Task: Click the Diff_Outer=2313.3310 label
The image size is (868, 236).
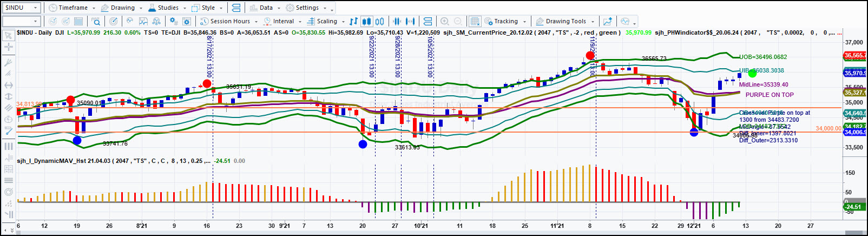Action: pos(768,140)
